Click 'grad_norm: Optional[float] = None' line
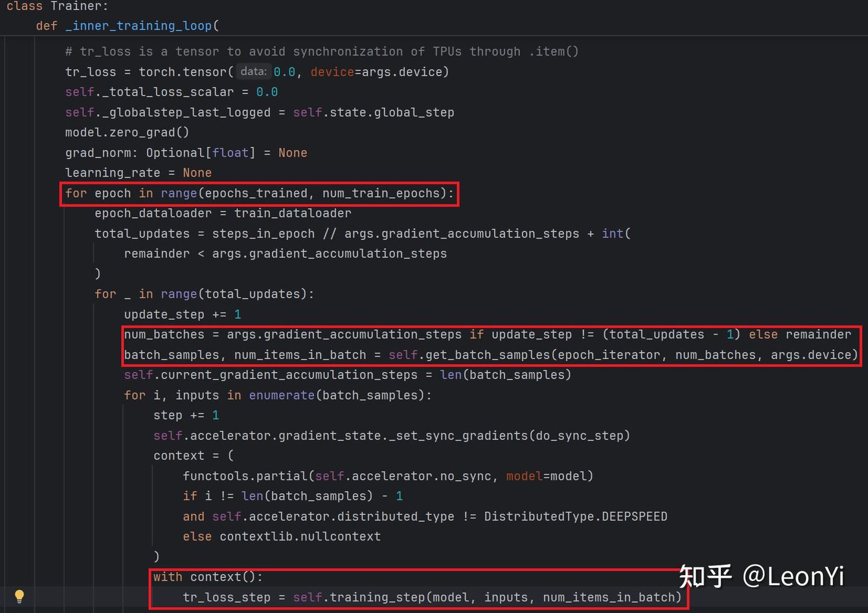The width and height of the screenshot is (868, 613). tap(186, 153)
